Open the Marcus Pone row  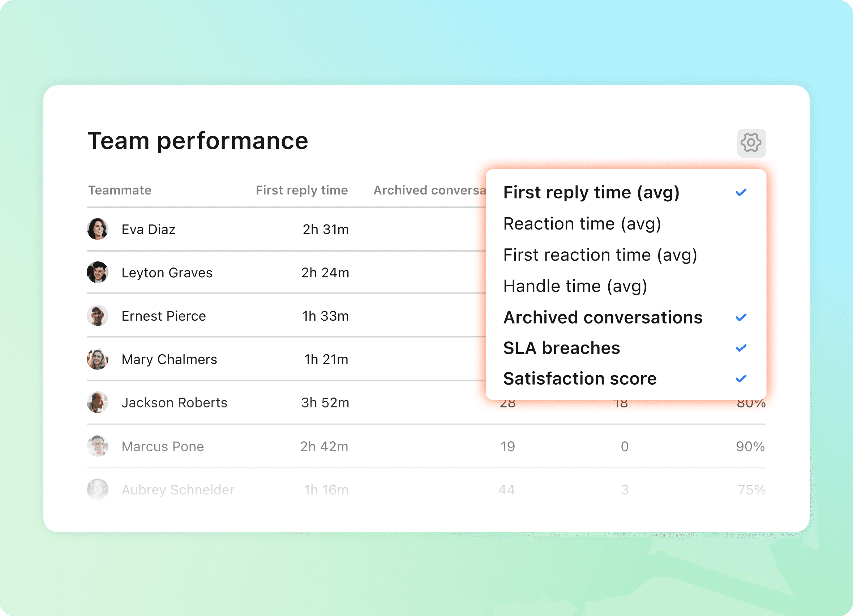point(426,446)
